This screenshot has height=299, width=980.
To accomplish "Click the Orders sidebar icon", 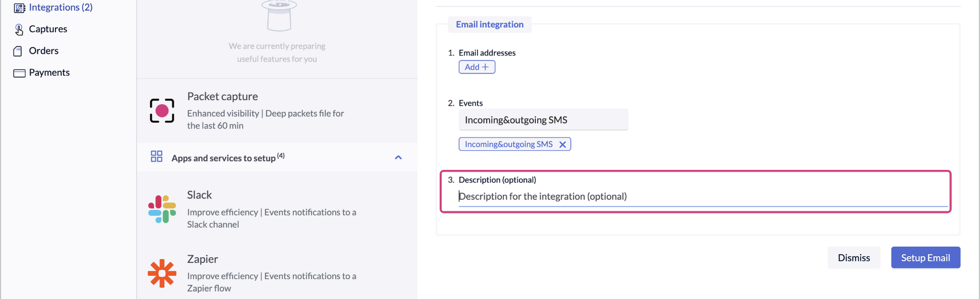I will point(18,51).
